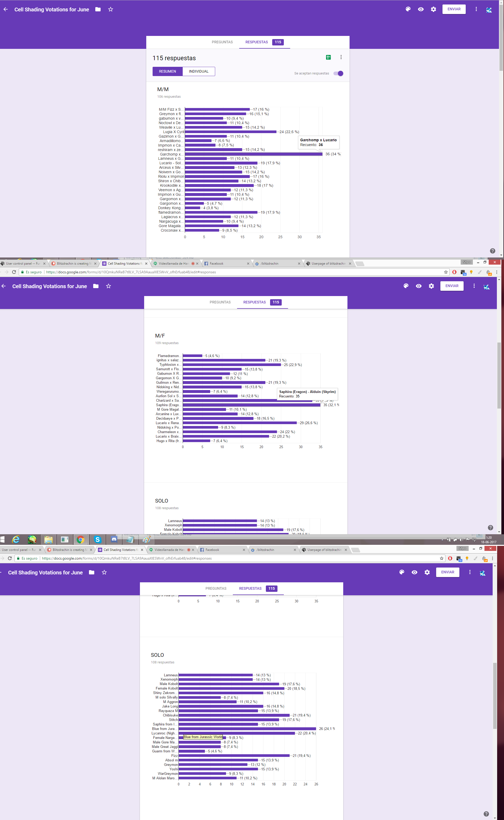Image resolution: width=504 pixels, height=820 pixels.
Task: Open the help icon in middle capture
Action: pos(490,527)
